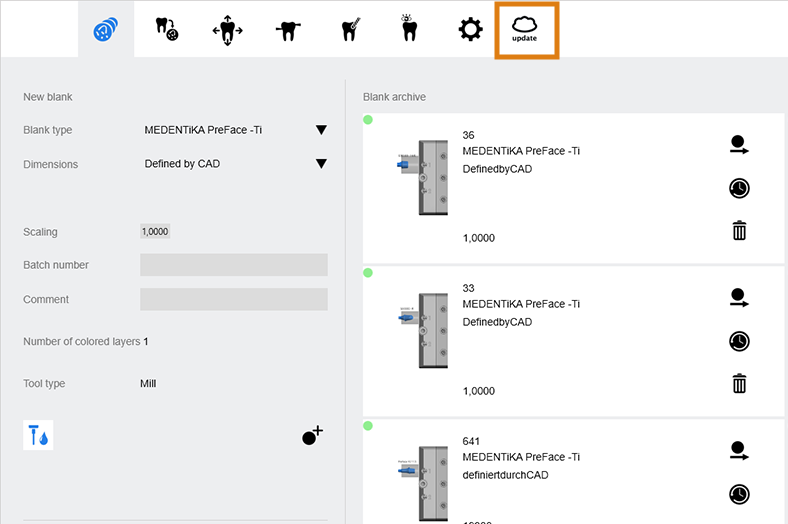
Task: Click 1,0000 scaling value in blank 36 card
Action: (x=478, y=238)
